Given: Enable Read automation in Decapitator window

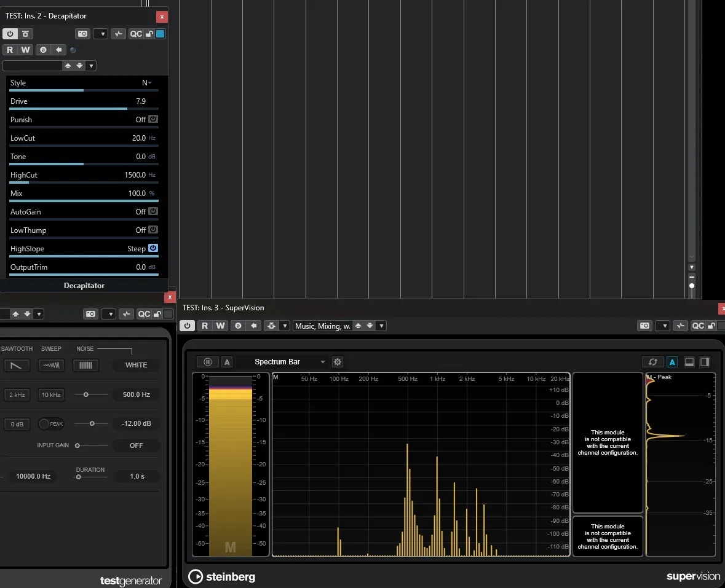Looking at the screenshot, I should (x=10, y=50).
